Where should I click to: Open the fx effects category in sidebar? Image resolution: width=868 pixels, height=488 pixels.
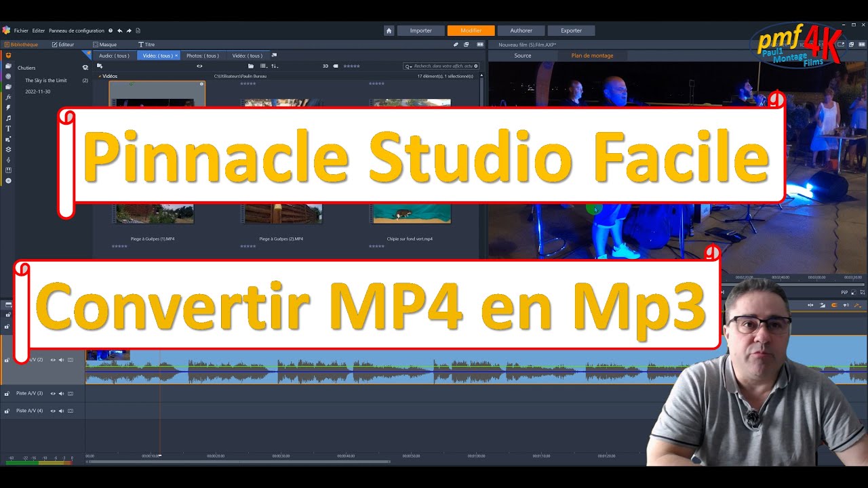point(8,97)
